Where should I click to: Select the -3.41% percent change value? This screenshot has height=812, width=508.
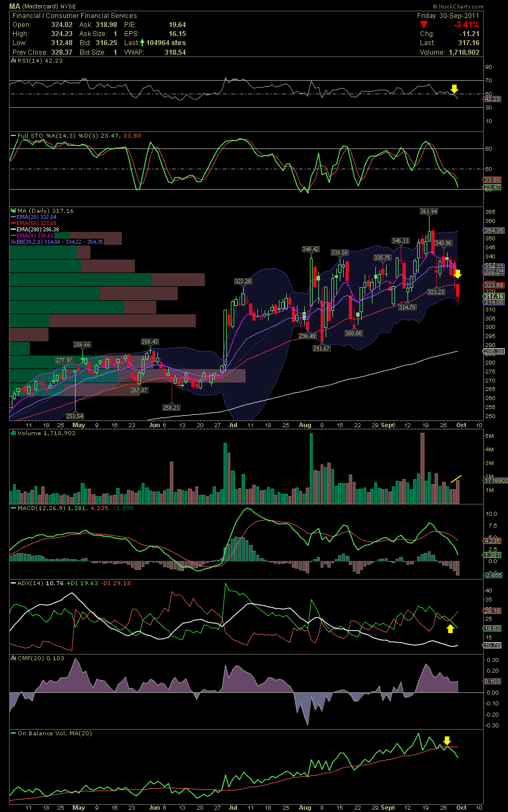467,25
